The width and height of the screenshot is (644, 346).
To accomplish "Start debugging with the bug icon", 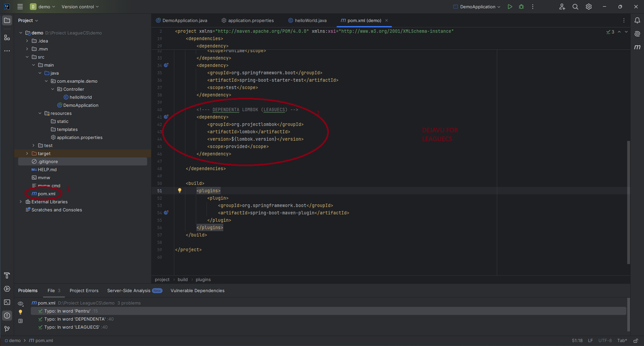I will pos(521,7).
